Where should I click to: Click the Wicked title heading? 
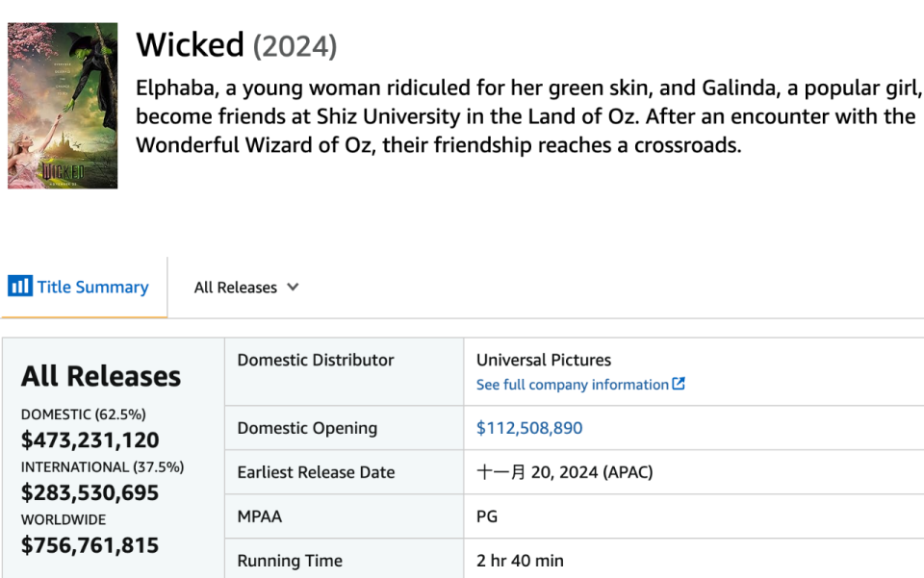pos(191,45)
